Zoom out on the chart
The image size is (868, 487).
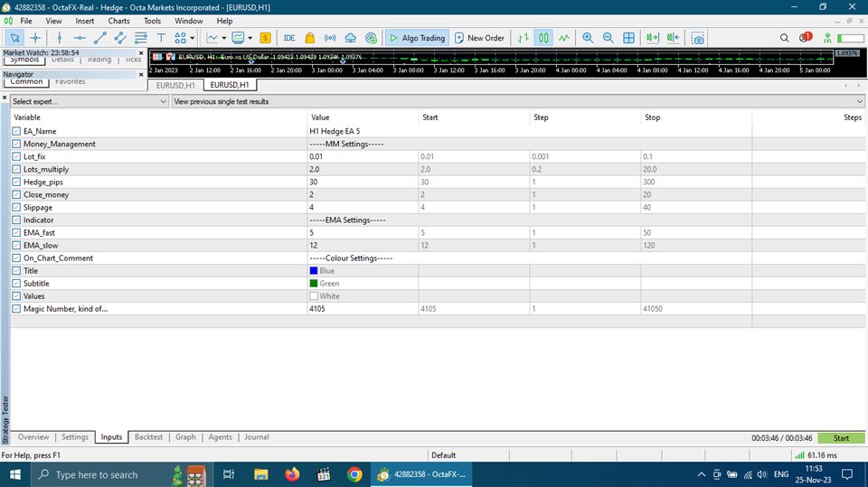click(x=608, y=38)
